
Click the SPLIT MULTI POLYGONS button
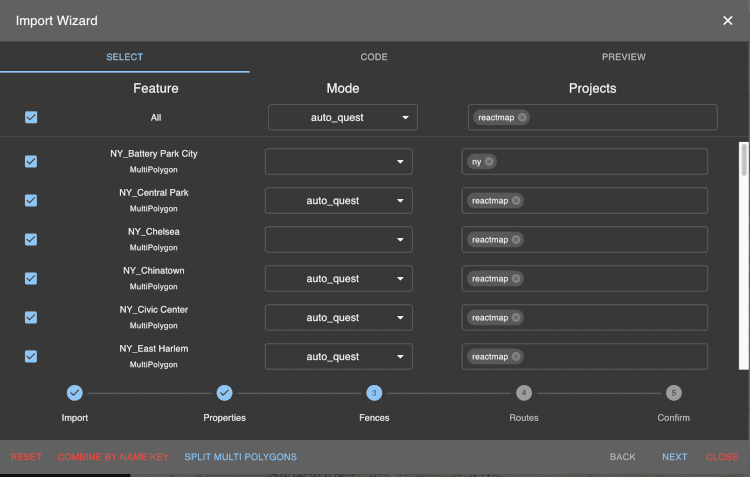pyautogui.click(x=240, y=457)
